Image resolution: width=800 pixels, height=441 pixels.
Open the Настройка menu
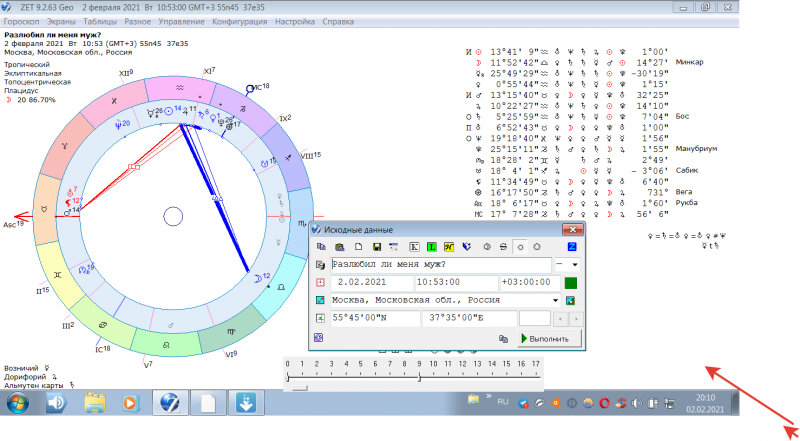293,20
